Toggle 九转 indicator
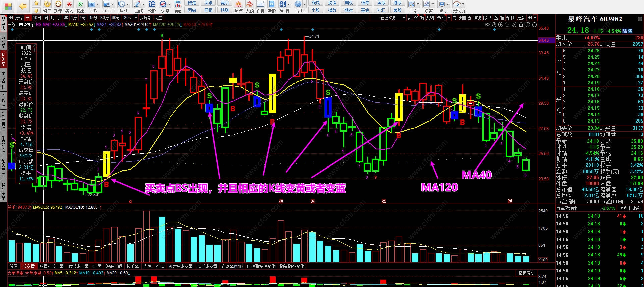 pyautogui.click(x=430, y=18)
